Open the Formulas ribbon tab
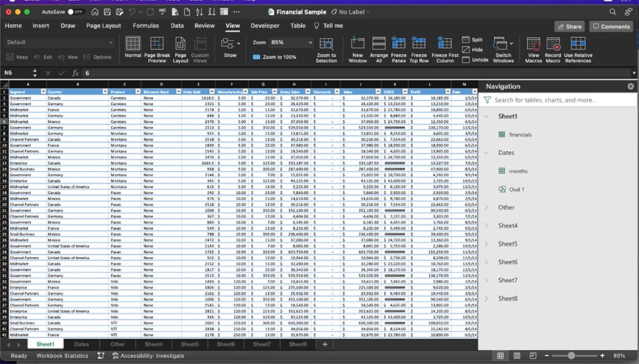639x364 pixels. (x=145, y=26)
